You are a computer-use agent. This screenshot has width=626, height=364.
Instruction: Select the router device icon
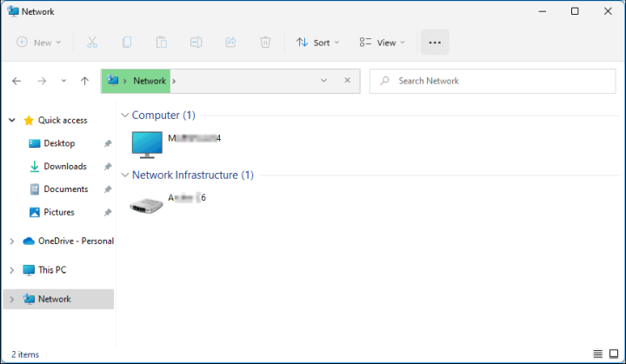[x=147, y=205]
